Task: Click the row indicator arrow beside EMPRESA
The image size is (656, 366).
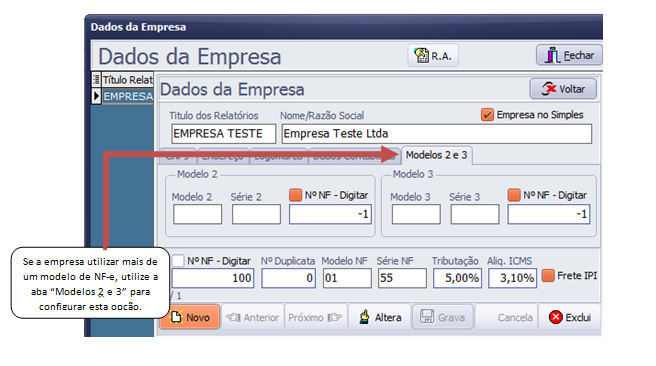Action: (x=97, y=96)
